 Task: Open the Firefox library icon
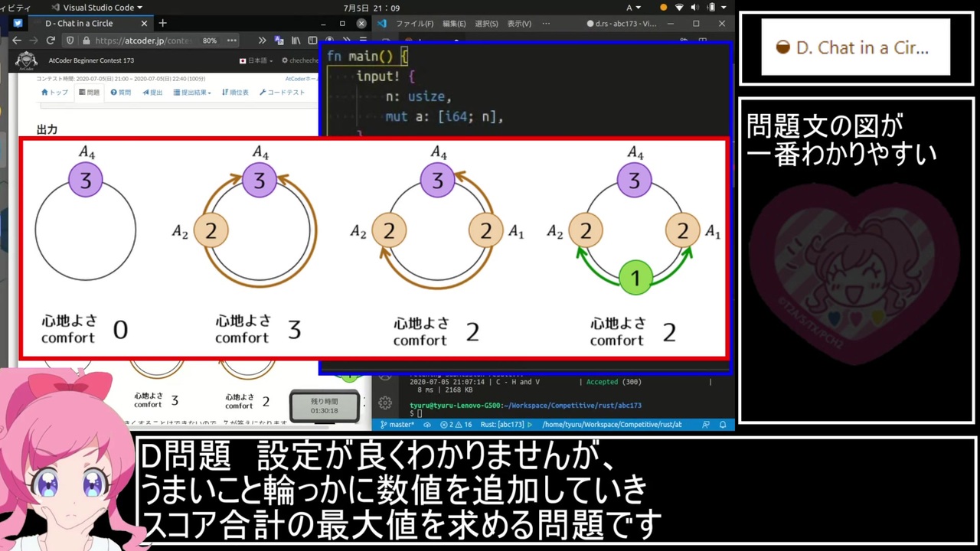pyautogui.click(x=296, y=40)
